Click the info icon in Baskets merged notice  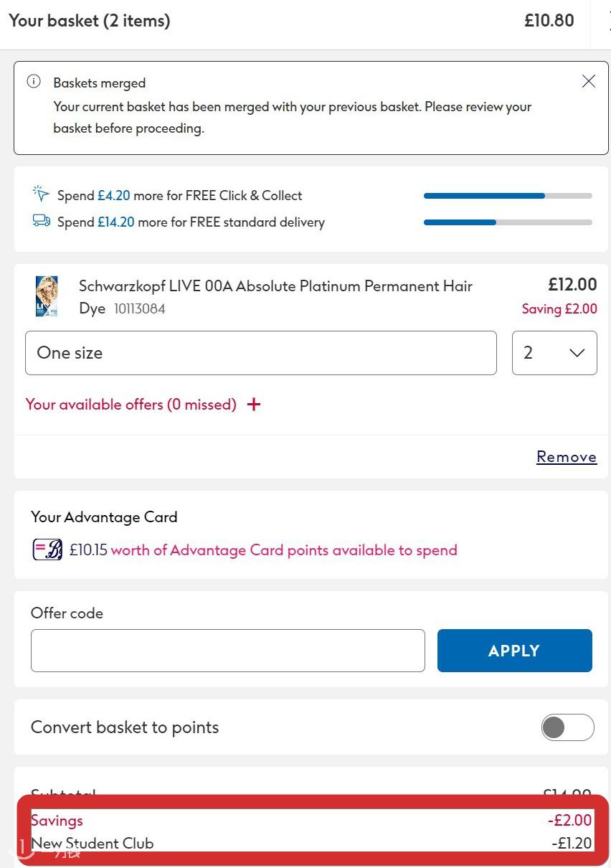pos(34,81)
